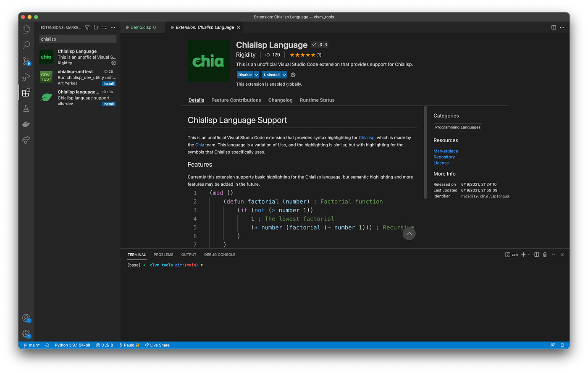Screen dimensions: 588x373
Task: Click the Disable button
Action: [x=245, y=75]
